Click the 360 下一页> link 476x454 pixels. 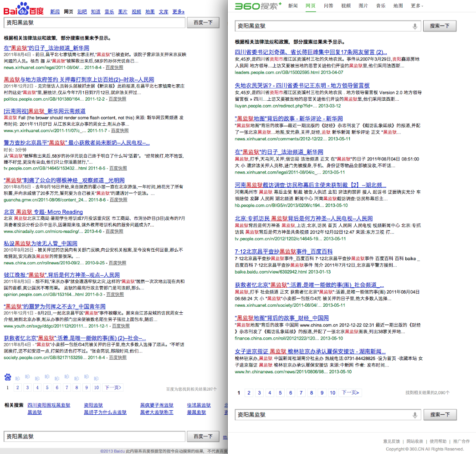[350, 392]
